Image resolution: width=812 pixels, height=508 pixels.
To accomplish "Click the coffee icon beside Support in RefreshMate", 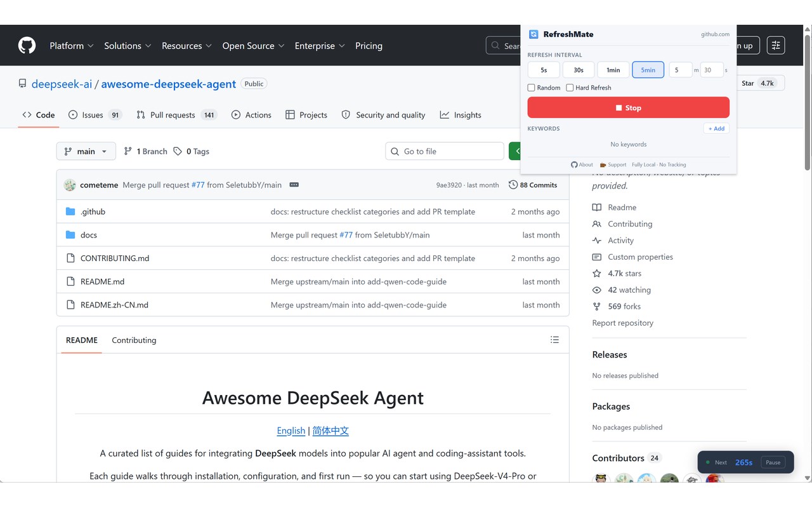I will coord(603,164).
